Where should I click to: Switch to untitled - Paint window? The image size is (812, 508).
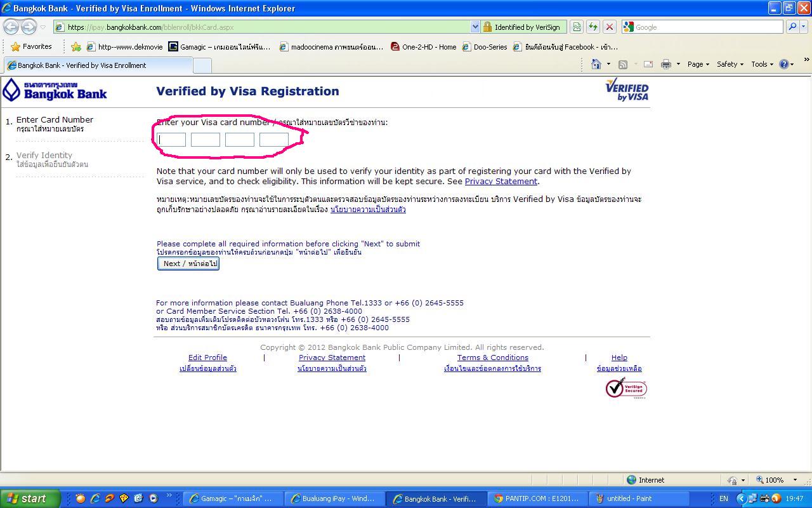coord(638,498)
